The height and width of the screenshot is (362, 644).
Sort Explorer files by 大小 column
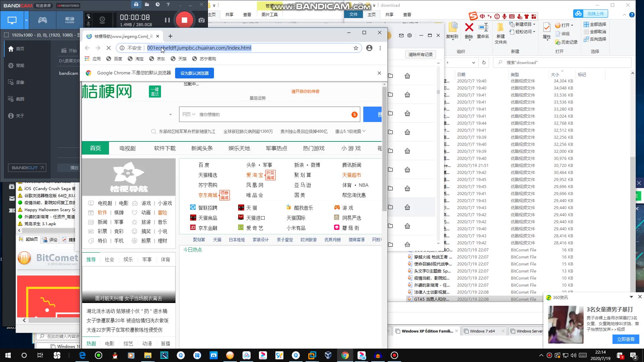pos(555,74)
